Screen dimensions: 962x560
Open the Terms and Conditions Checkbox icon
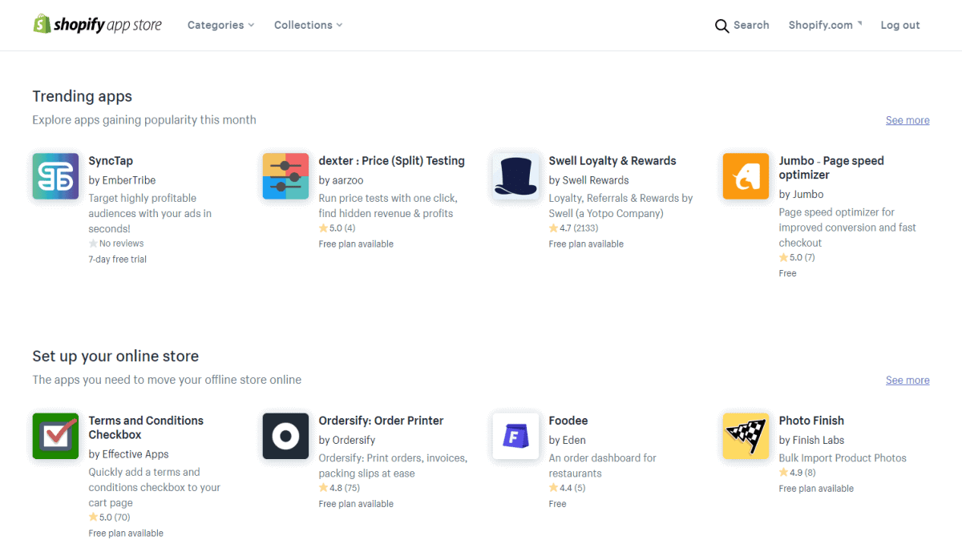55,436
